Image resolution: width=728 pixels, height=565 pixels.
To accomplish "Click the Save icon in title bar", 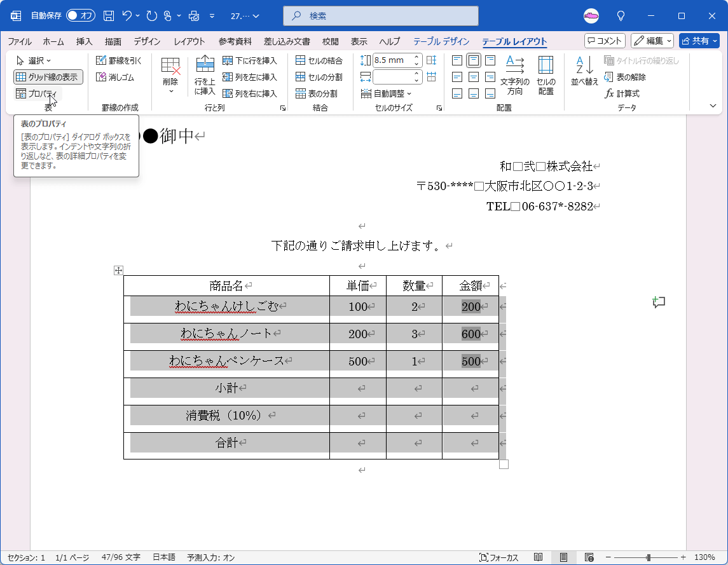I will pyautogui.click(x=109, y=16).
